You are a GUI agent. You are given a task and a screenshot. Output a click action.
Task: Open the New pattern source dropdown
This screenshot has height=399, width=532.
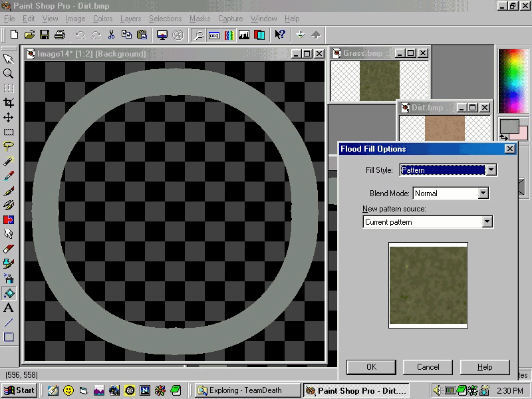click(x=487, y=222)
